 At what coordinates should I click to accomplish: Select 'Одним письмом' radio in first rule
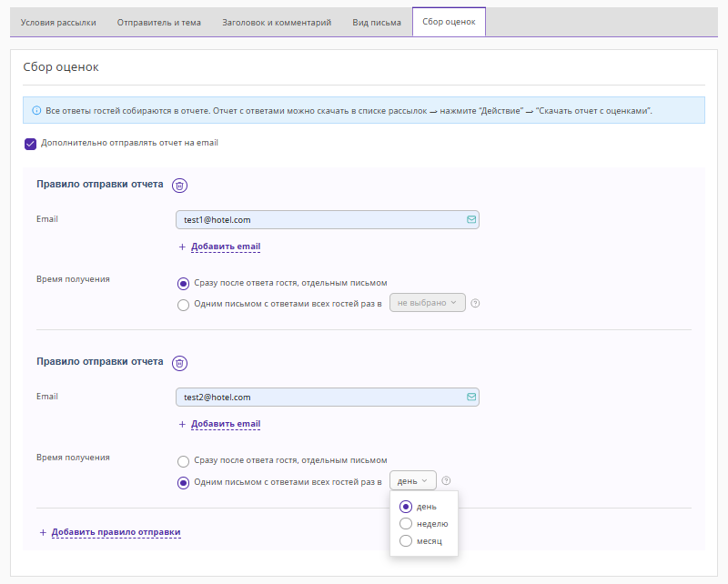[x=184, y=305]
